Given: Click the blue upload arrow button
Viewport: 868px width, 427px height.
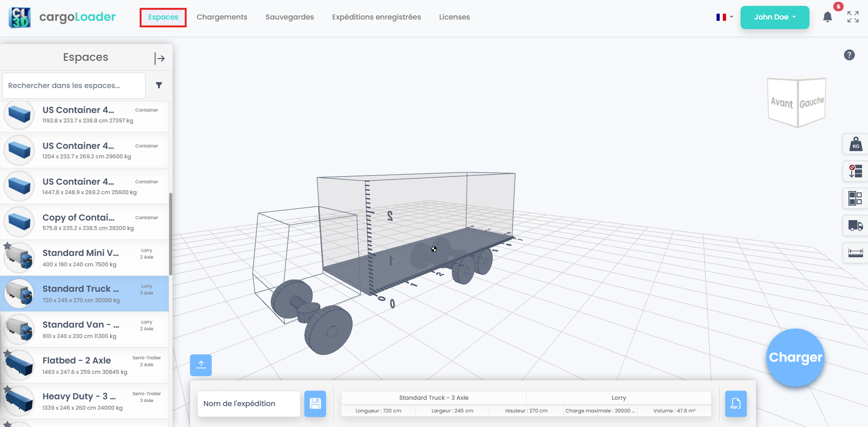Looking at the screenshot, I should click(x=201, y=365).
